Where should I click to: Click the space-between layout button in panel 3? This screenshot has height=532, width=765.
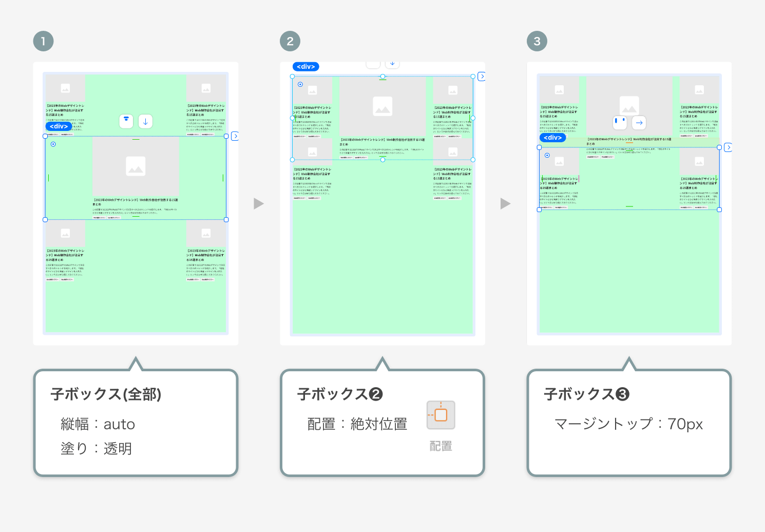point(620,123)
